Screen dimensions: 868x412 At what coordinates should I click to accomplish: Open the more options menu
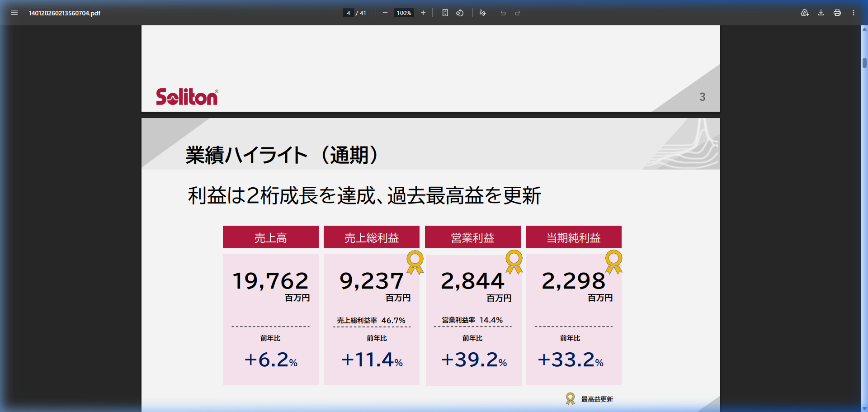pos(854,13)
